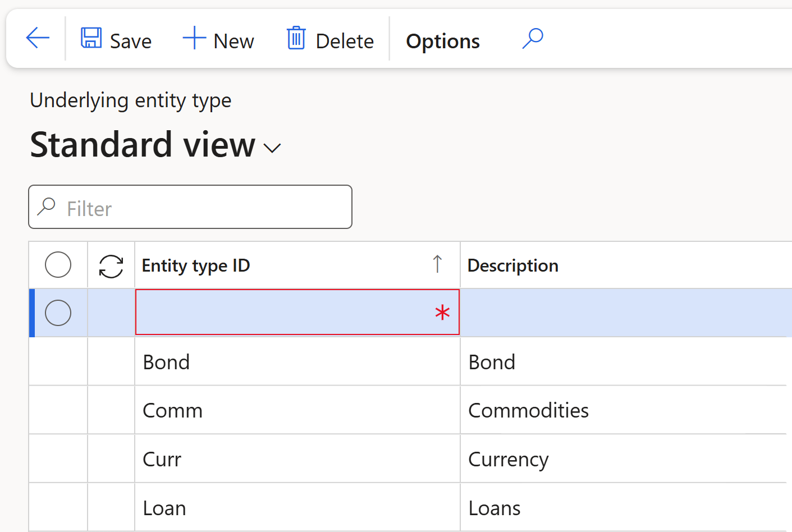Click the Commodities description cell
This screenshot has width=792, height=532.
click(528, 410)
